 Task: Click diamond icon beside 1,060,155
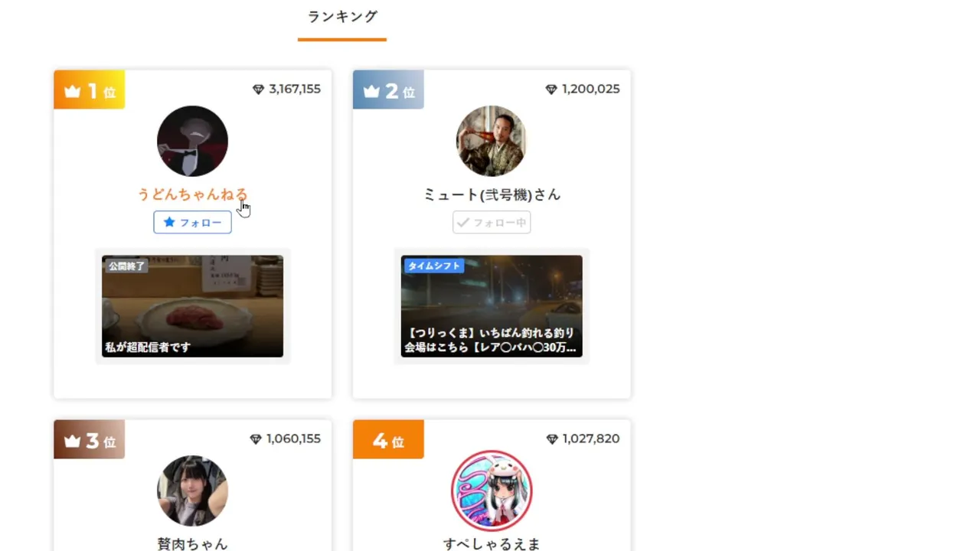256,439
